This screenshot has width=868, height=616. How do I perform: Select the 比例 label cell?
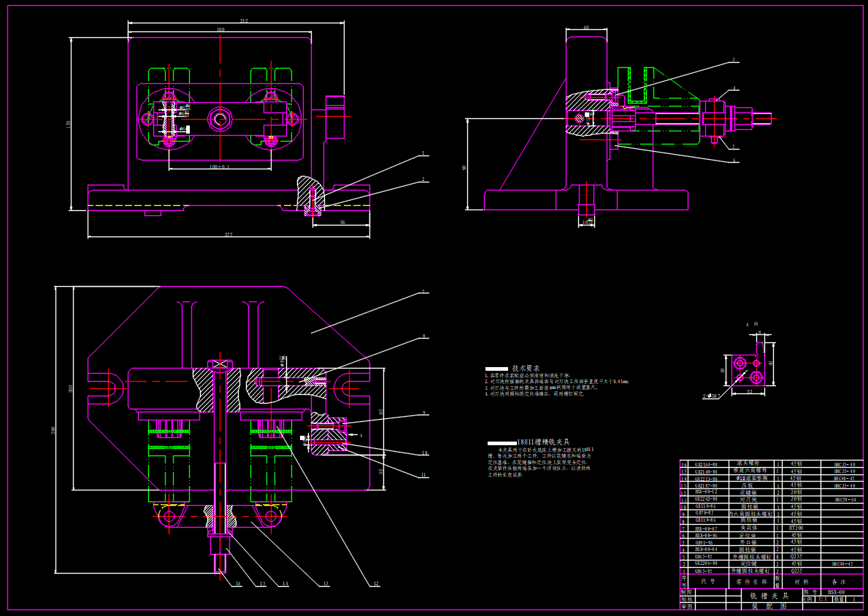click(808, 599)
